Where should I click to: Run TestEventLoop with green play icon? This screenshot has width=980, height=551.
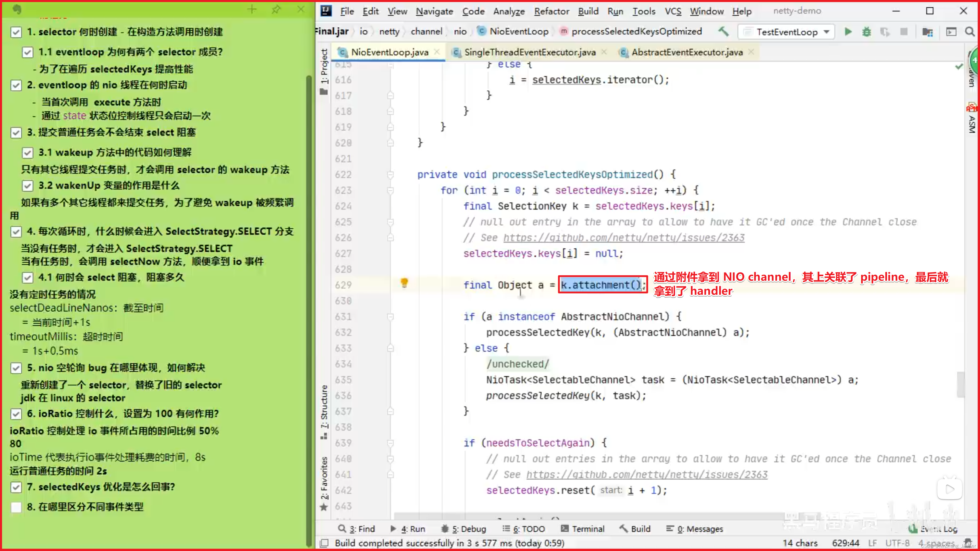point(848,32)
